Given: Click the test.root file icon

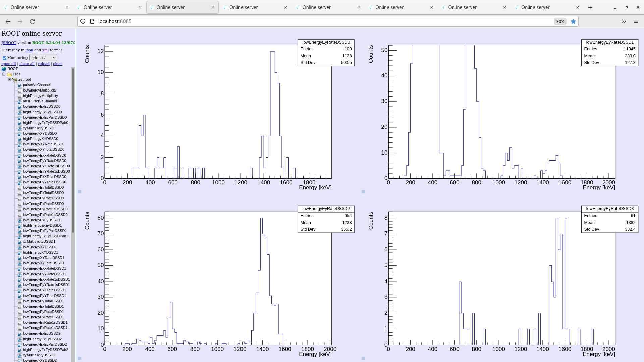Looking at the screenshot, I should point(15,80).
